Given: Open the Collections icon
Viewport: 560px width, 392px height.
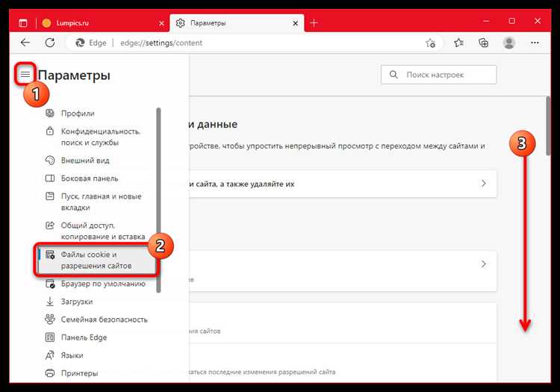Looking at the screenshot, I should [x=484, y=43].
